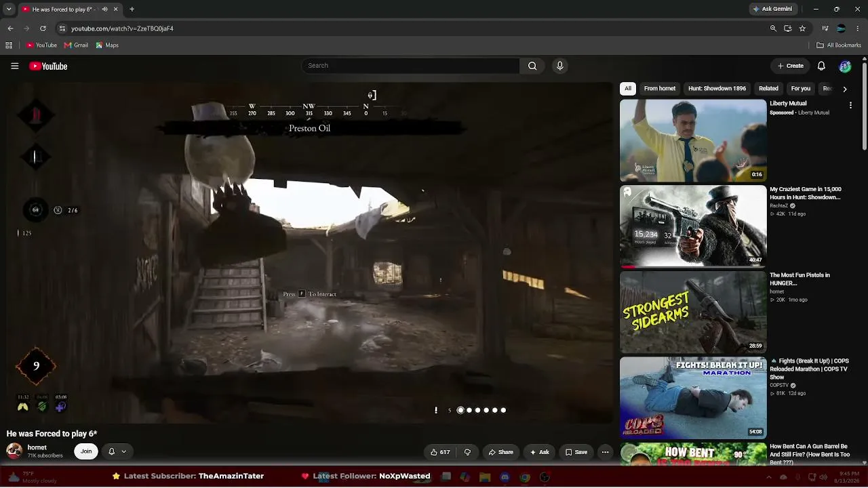This screenshot has width=868, height=488.
Task: Share this video
Action: click(501, 452)
